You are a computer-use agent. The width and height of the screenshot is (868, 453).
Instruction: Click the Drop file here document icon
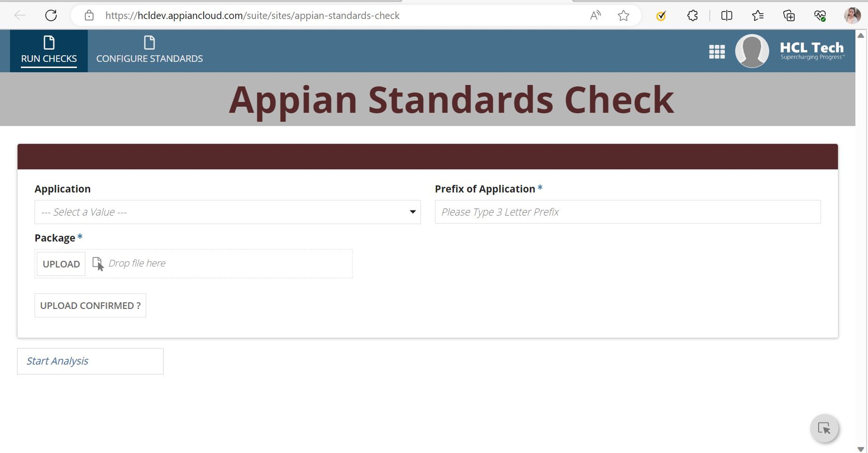[98, 263]
